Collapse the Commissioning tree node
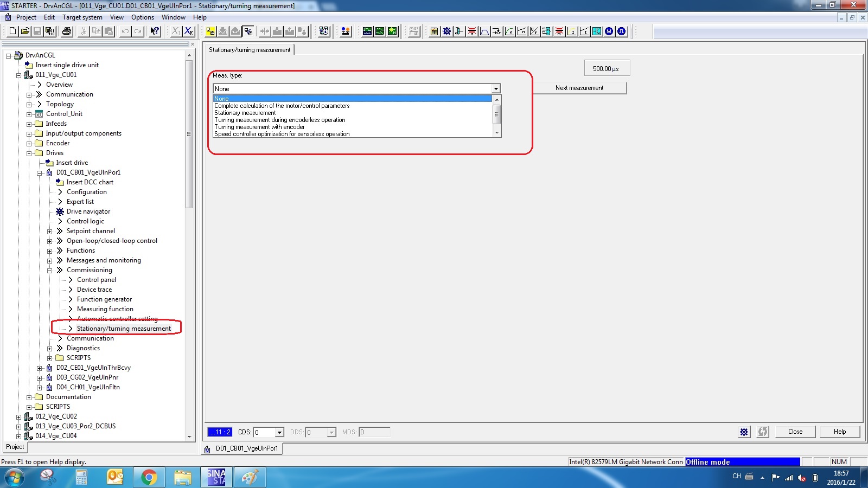Screen dimensions: 868x488 50,270
